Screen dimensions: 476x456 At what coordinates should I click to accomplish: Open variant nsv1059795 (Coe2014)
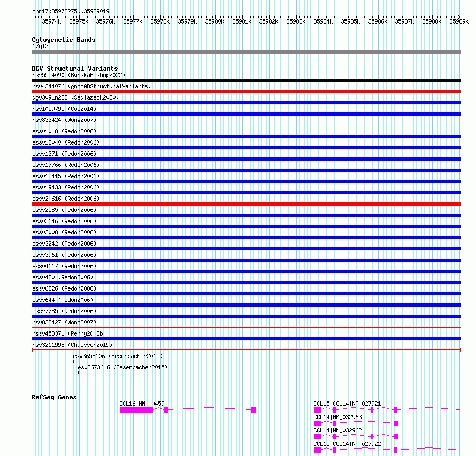(64, 109)
